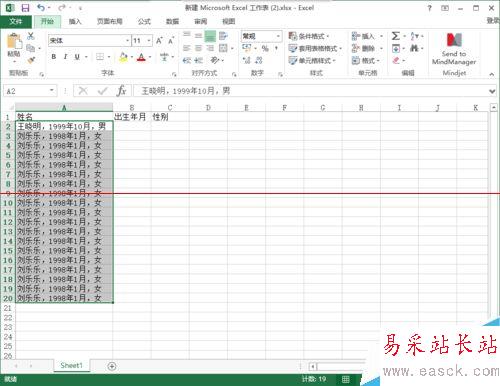Image resolution: width=500 pixels, height=386 pixels.
Task: Click the Decrease Indent icon
Action: (187, 60)
